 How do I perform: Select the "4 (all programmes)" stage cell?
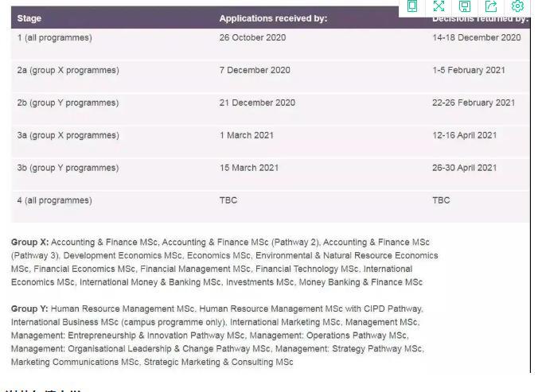tap(55, 200)
